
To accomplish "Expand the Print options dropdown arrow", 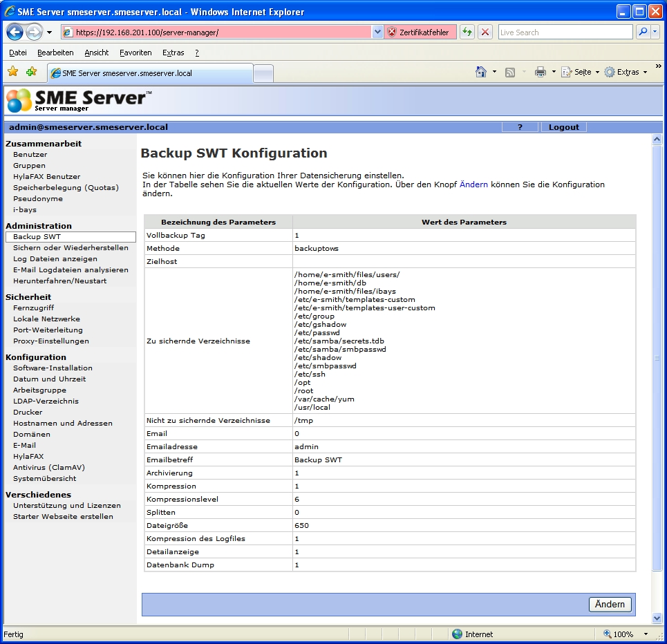I will 554,72.
